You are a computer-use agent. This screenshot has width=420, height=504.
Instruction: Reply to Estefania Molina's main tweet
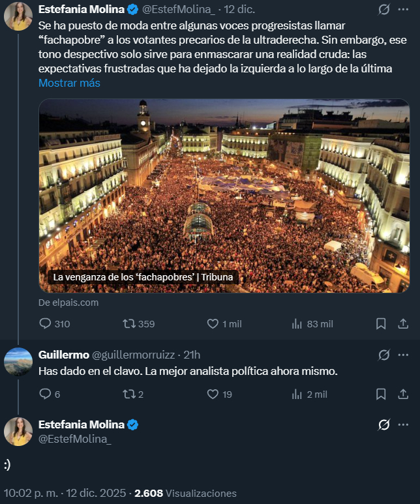pyautogui.click(x=45, y=323)
